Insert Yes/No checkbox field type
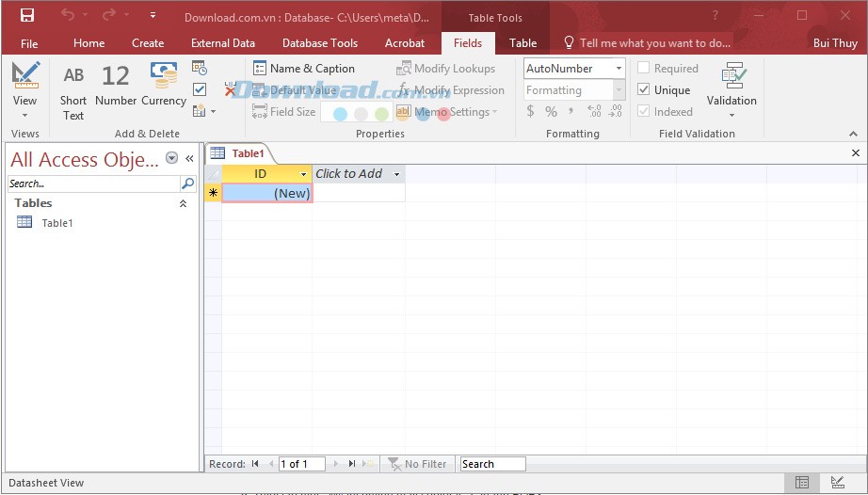The image size is (868, 495). [200, 89]
